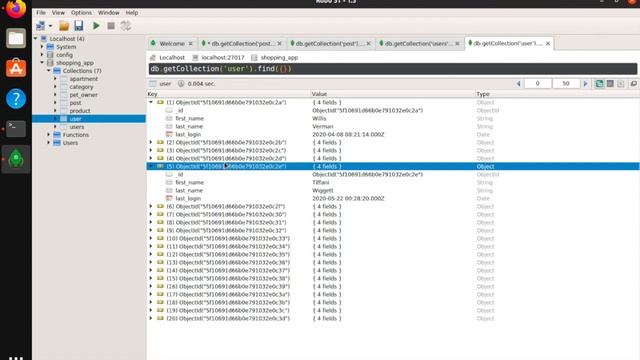The width and height of the screenshot is (640, 360).
Task: Select the users collection in tree
Action: coord(76,127)
